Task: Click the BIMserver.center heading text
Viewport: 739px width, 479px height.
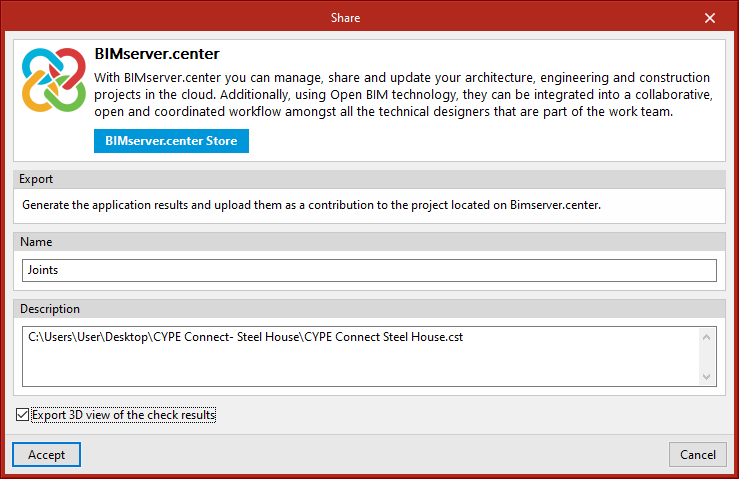Action: point(157,54)
